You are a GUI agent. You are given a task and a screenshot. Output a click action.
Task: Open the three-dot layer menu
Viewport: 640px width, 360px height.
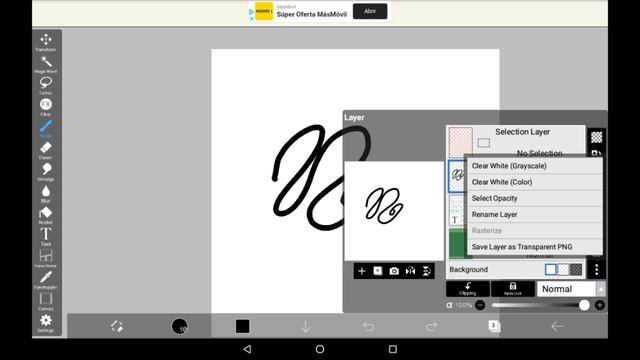tap(597, 269)
